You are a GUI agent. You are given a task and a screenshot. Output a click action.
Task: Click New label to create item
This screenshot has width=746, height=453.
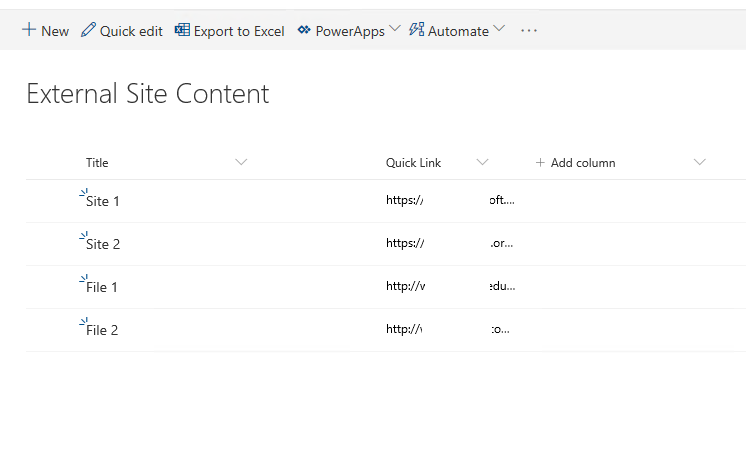[x=55, y=31]
